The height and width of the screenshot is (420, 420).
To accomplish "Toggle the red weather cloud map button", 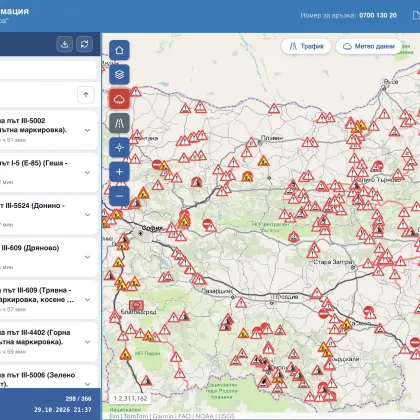I will tap(119, 99).
